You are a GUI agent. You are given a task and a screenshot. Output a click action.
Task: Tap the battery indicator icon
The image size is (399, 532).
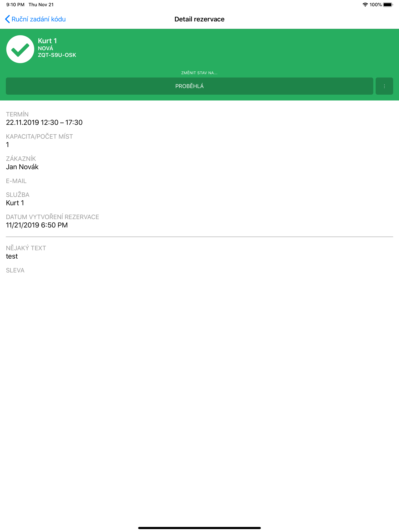tap(388, 4)
